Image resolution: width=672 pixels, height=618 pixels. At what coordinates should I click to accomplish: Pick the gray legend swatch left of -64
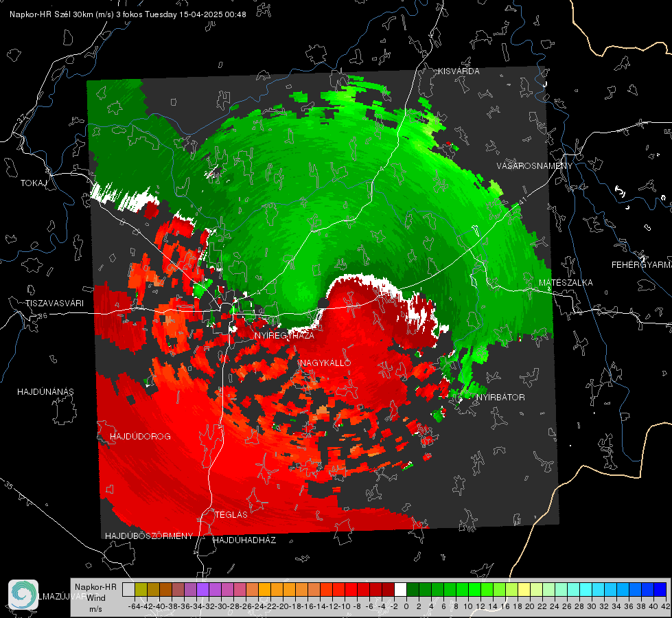[128, 590]
